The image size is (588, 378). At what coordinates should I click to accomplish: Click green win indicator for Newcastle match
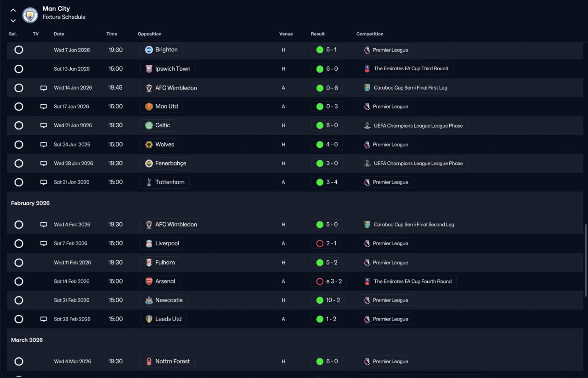pos(320,300)
